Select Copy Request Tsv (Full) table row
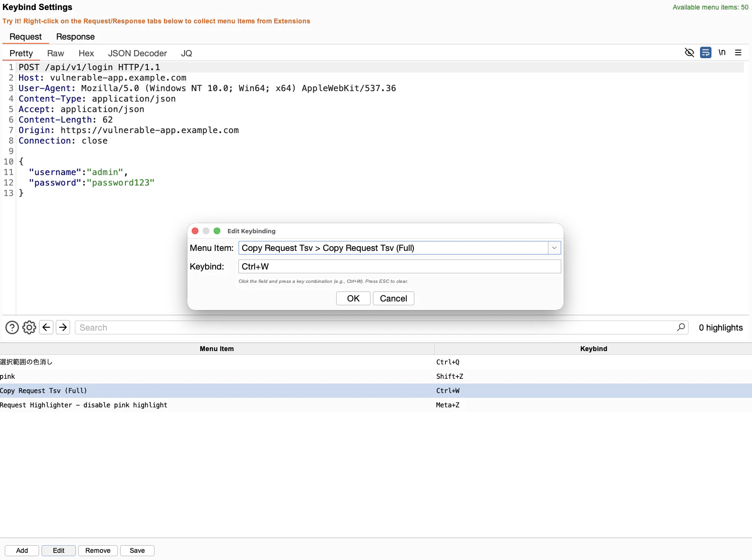The image size is (752, 560). click(x=376, y=391)
